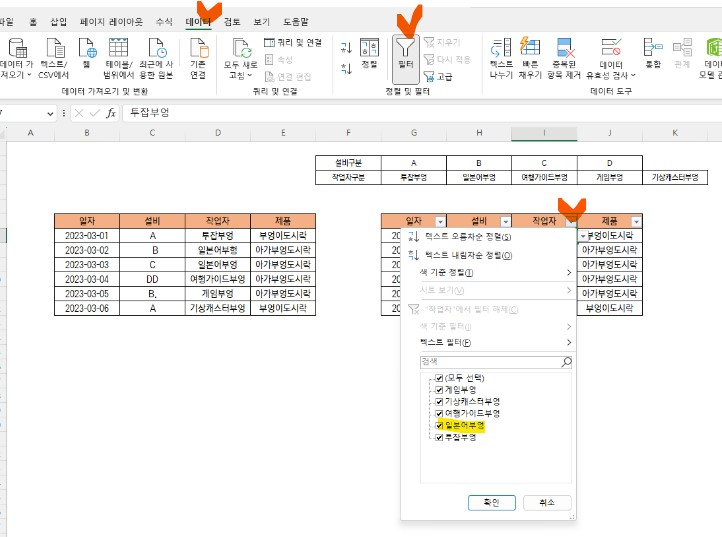Confirm filter with 확인 button
This screenshot has height=537, width=722.
pos(492,502)
